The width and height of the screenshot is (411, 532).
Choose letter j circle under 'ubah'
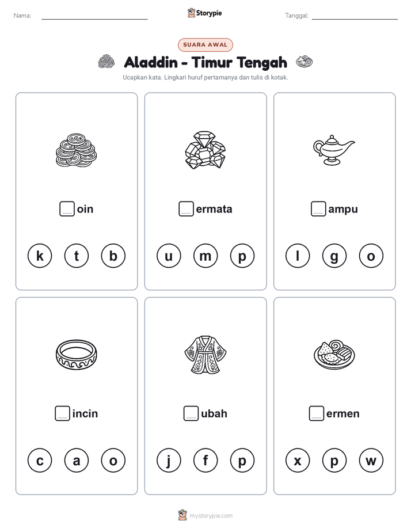pyautogui.click(x=169, y=461)
